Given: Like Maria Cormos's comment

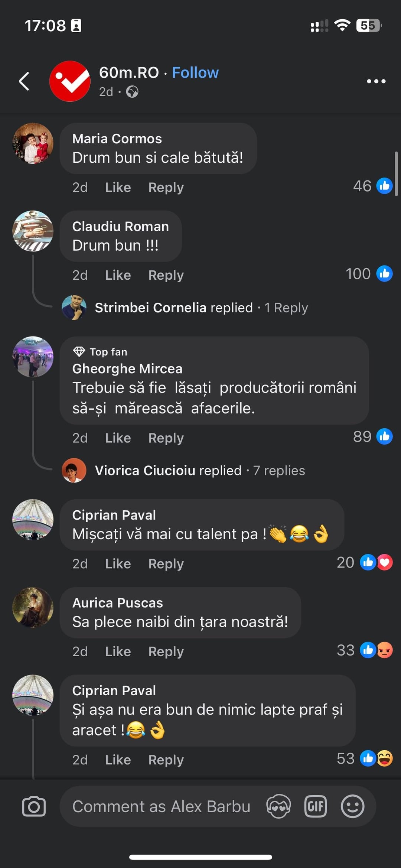Looking at the screenshot, I should pos(118,187).
